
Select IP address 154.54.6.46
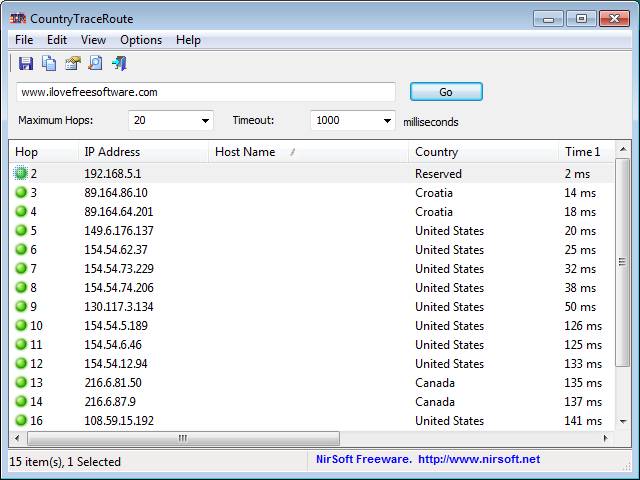pyautogui.click(x=113, y=344)
